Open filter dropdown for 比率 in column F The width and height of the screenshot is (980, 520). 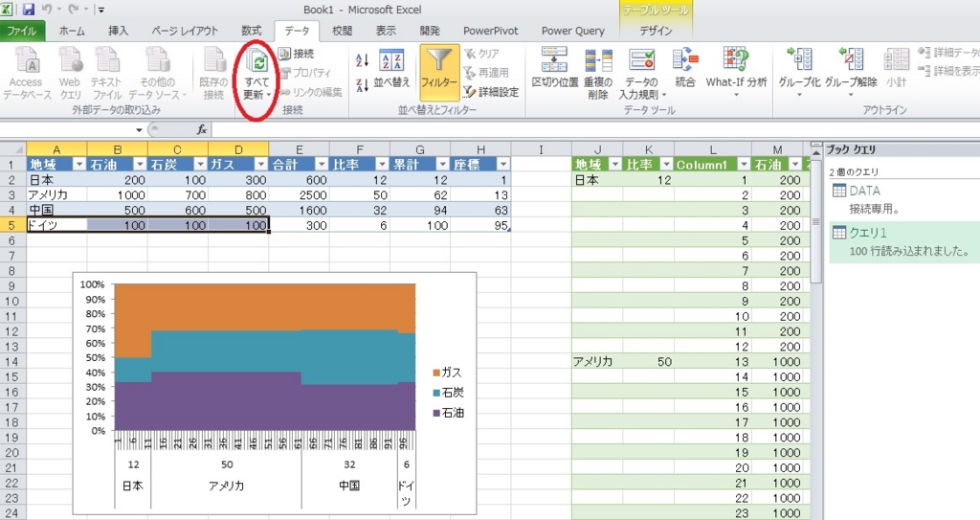(x=383, y=165)
